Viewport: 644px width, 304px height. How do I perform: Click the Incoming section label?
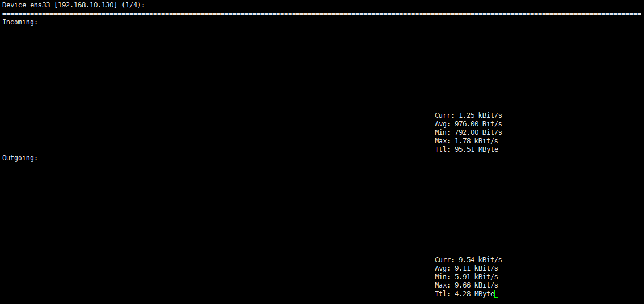pos(20,22)
